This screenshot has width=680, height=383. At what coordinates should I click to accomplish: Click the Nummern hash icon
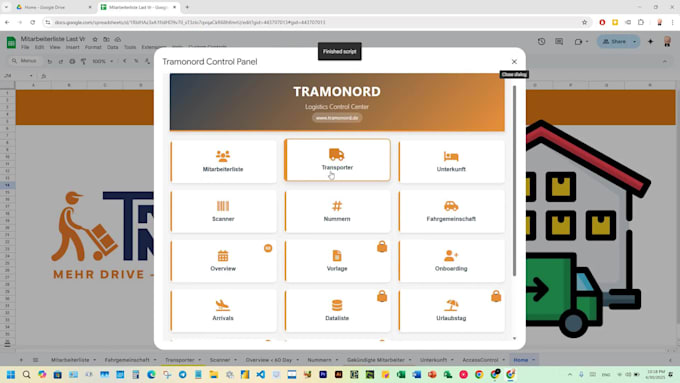337,206
